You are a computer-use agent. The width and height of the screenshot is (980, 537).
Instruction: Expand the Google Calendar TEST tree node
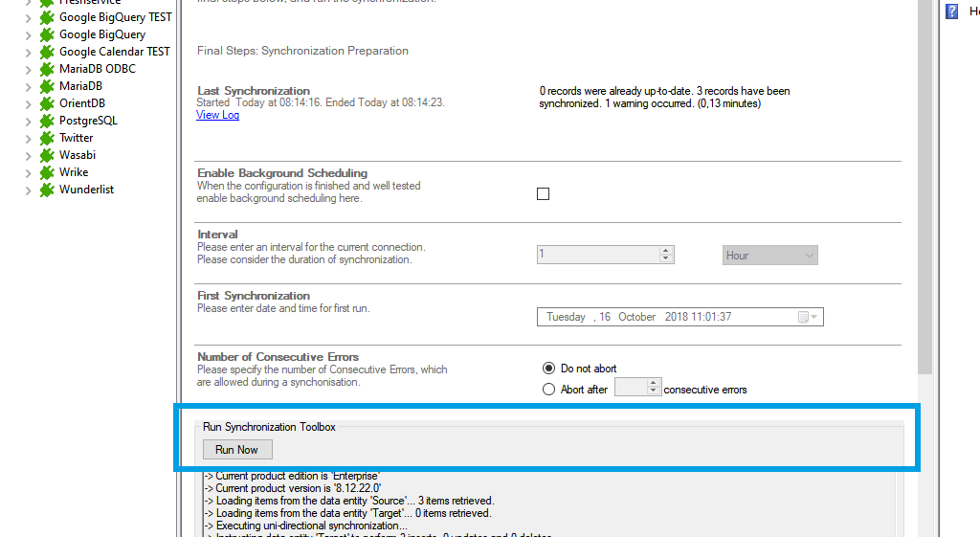[x=28, y=53]
